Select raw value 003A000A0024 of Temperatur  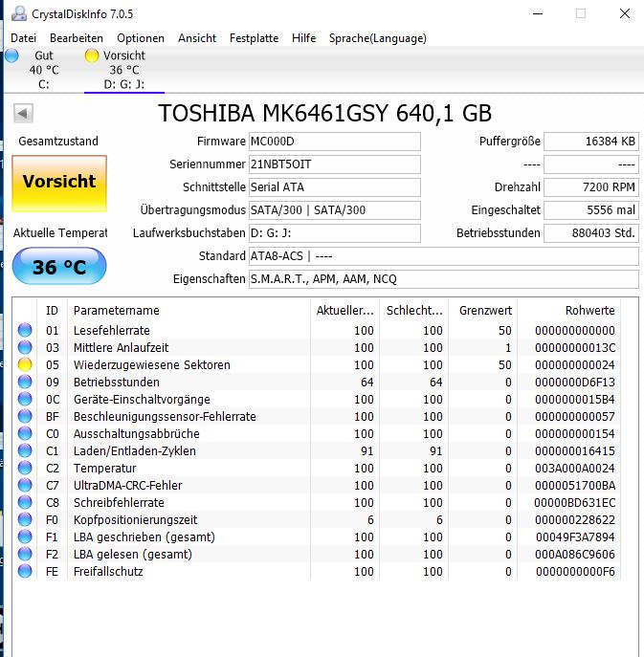click(x=575, y=468)
